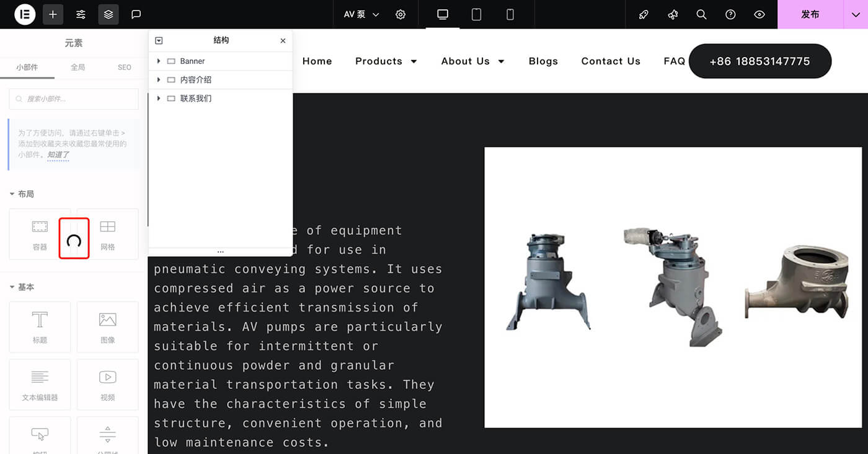Image resolution: width=868 pixels, height=454 pixels.
Task: Open the Products menu dropdown
Action: click(386, 61)
